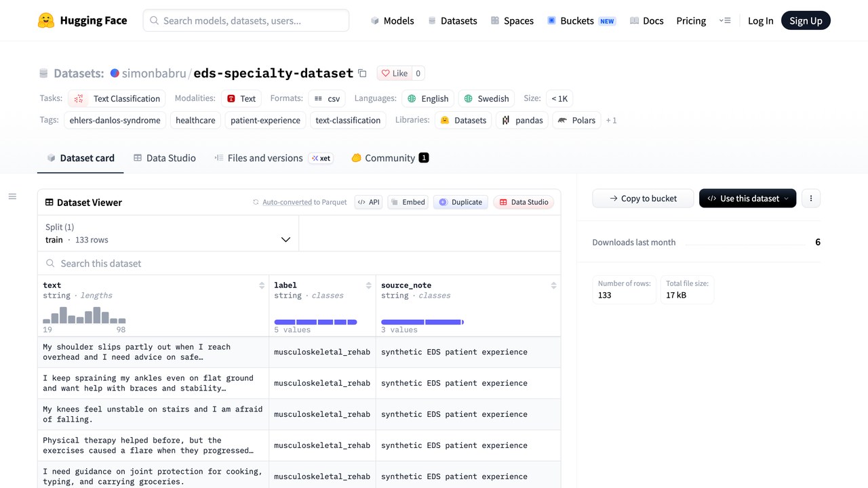The image size is (868, 488).
Task: Click the Search this dataset field
Action: (299, 264)
